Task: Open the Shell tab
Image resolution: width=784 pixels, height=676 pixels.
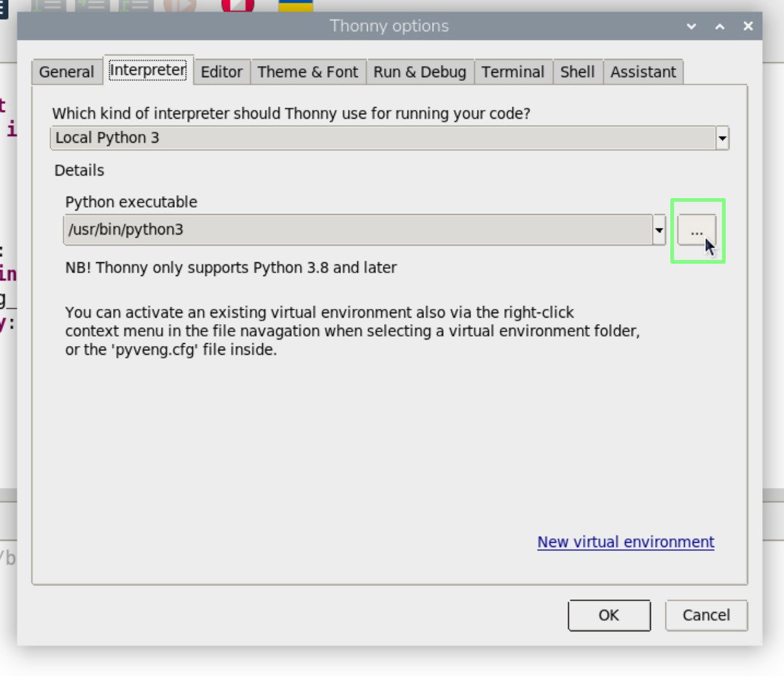Action: (578, 72)
